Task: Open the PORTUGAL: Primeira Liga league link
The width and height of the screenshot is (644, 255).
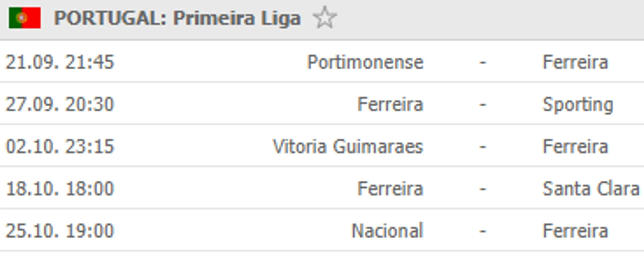Action: click(x=177, y=18)
